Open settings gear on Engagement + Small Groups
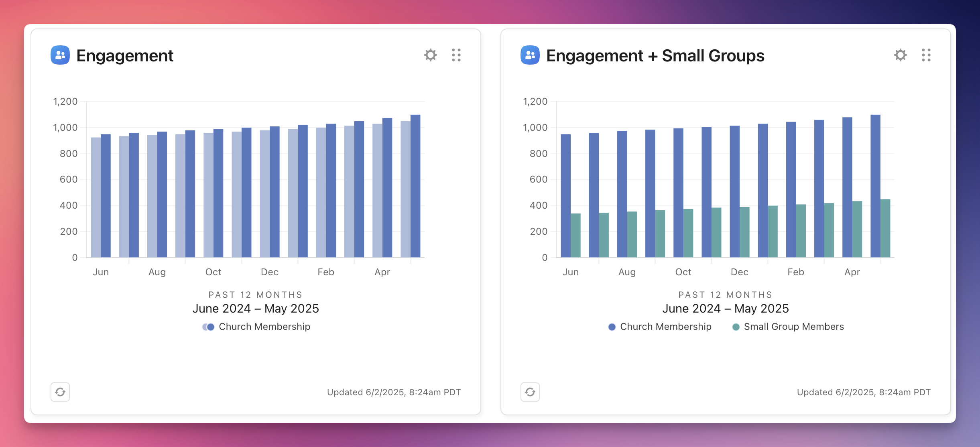The image size is (980, 447). 900,55
